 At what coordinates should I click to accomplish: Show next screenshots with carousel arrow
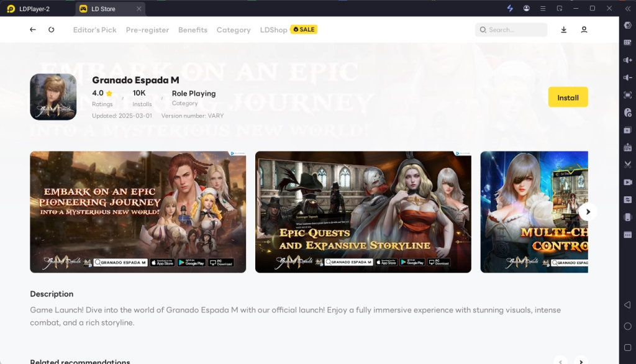588,212
